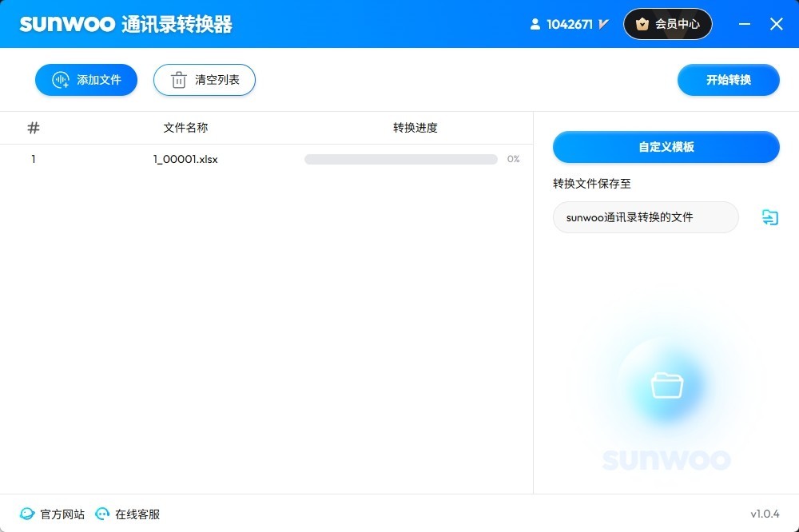Click the 文件名称 column header

[x=185, y=128]
